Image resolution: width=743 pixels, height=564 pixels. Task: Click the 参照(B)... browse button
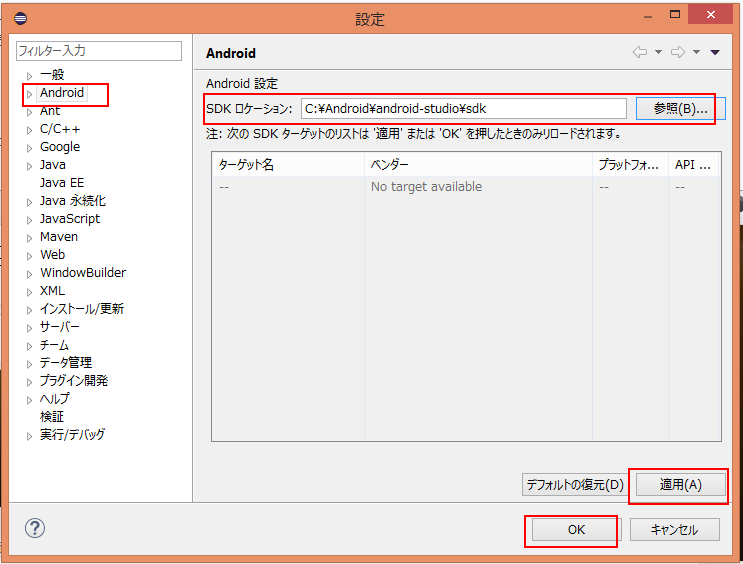coord(680,109)
